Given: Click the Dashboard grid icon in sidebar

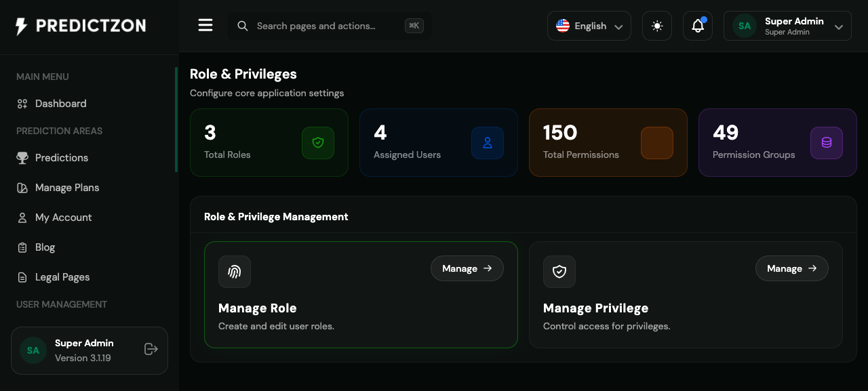Looking at the screenshot, I should tap(22, 104).
